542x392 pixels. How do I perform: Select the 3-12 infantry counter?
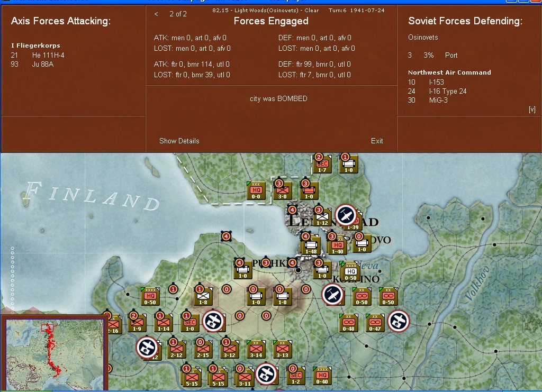click(x=230, y=350)
